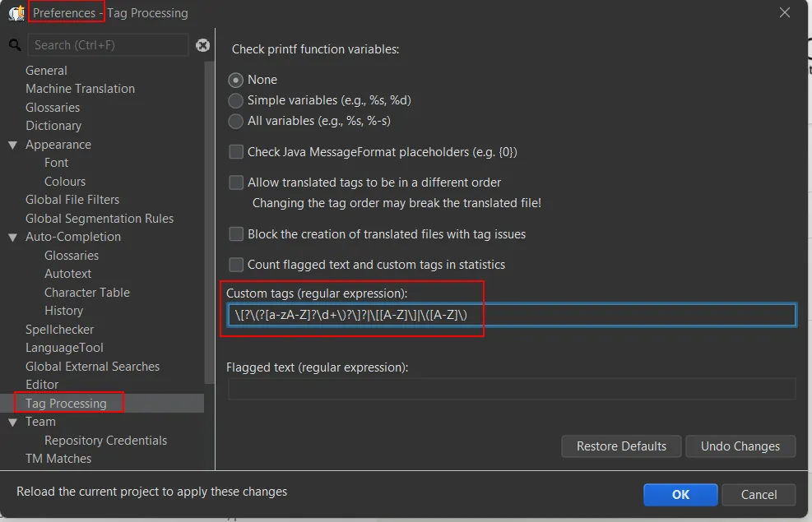Open Machine Translation preferences
The width and height of the screenshot is (812, 522).
[x=80, y=89]
